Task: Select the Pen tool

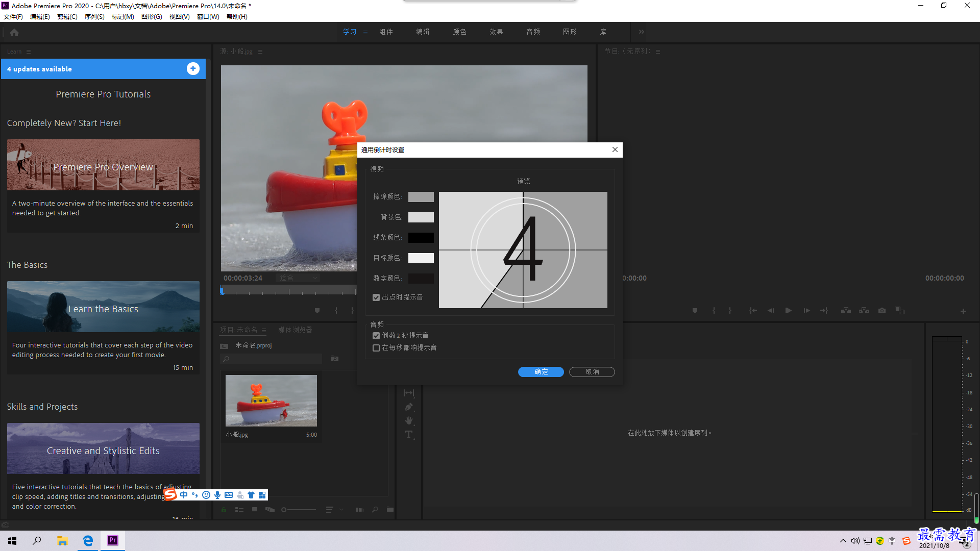Action: point(409,407)
